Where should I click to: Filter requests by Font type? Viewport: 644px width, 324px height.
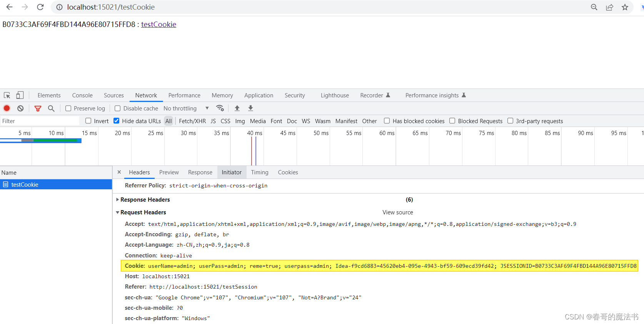(276, 121)
